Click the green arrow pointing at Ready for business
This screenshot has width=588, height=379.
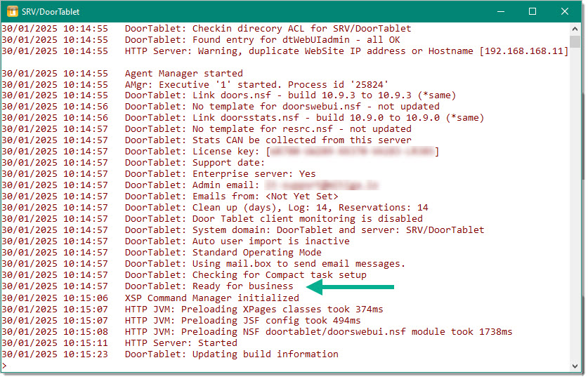(351, 286)
